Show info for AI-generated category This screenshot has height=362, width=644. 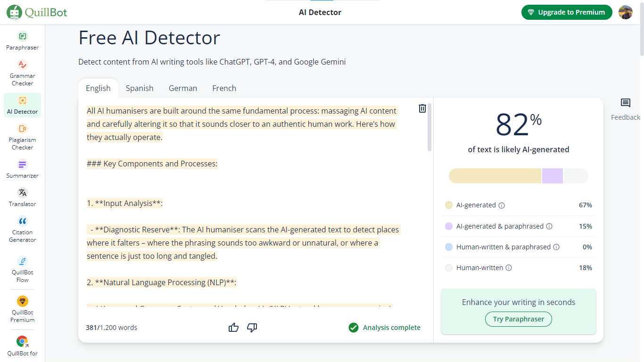pos(502,206)
